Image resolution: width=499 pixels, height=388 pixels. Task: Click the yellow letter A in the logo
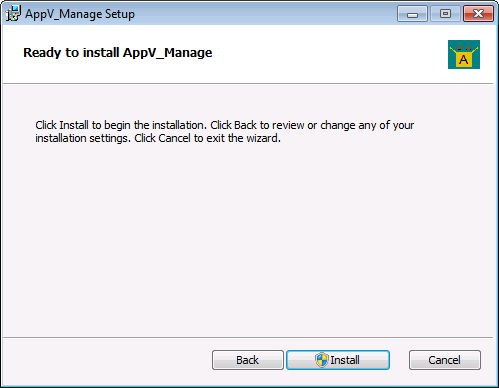[x=463, y=60]
